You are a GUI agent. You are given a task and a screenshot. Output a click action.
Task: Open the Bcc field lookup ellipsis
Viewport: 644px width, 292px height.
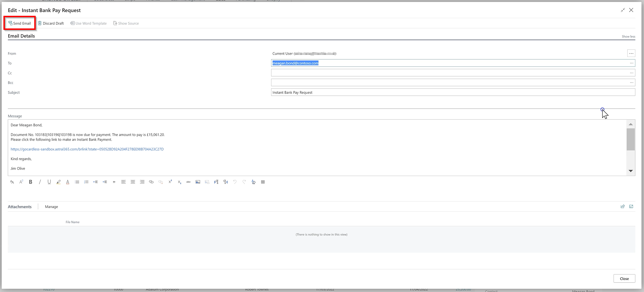[x=631, y=83]
